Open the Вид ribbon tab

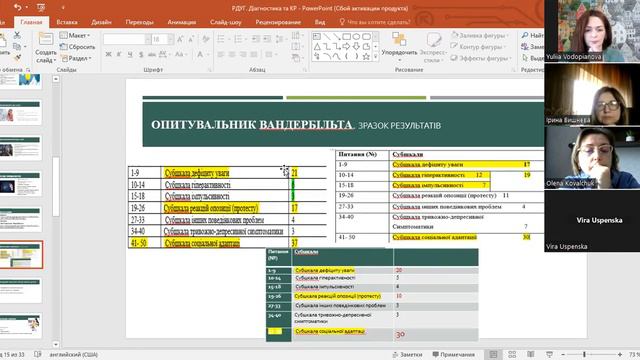tap(320, 22)
